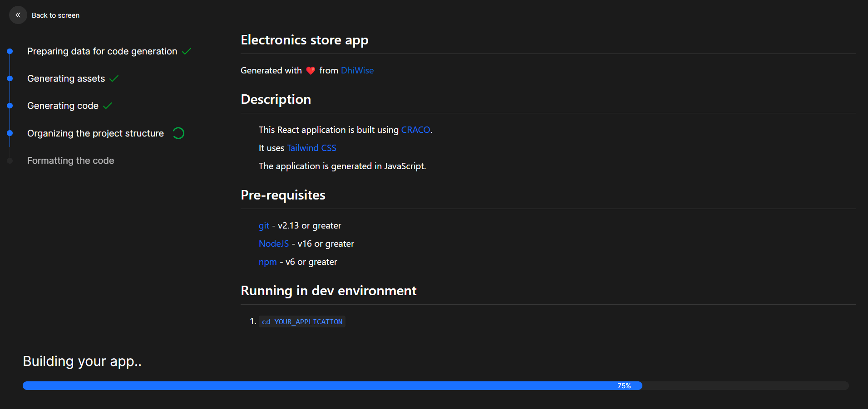
Task: Click the loading spinner for Organizing project structure
Action: click(178, 133)
